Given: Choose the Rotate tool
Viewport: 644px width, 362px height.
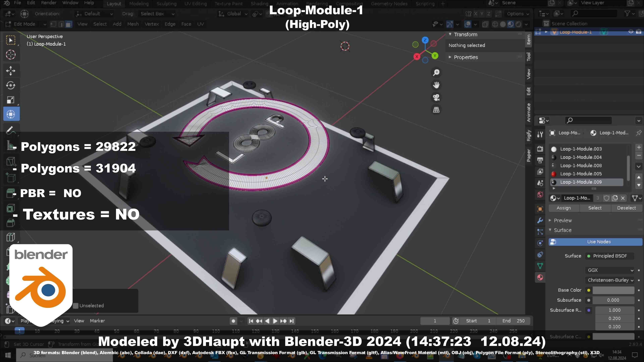Looking at the screenshot, I should 11,85.
